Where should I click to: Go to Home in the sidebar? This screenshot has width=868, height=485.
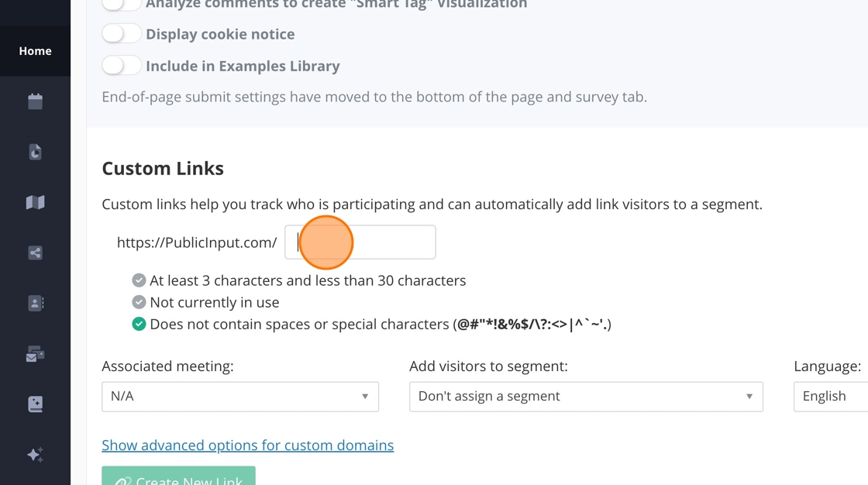click(35, 51)
